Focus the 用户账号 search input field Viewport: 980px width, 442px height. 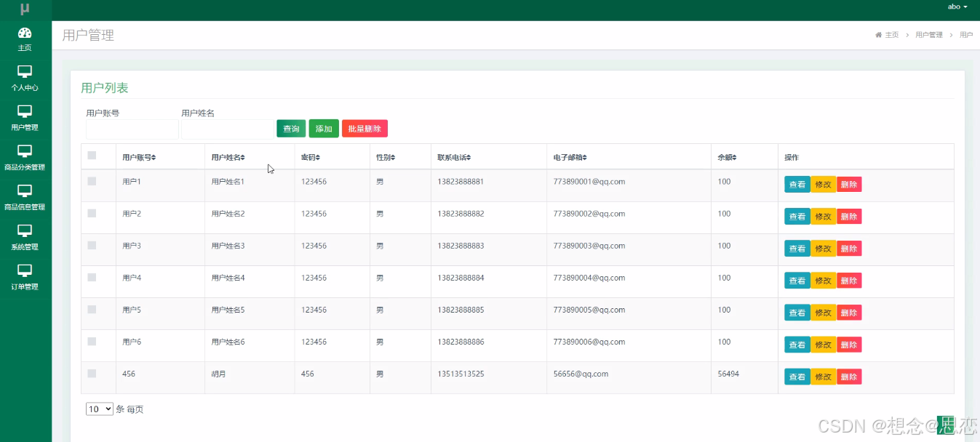point(132,129)
